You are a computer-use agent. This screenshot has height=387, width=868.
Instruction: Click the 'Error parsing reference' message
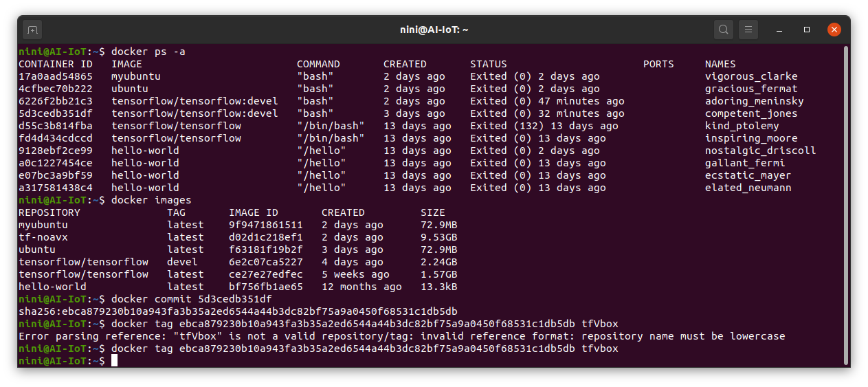[402, 336]
